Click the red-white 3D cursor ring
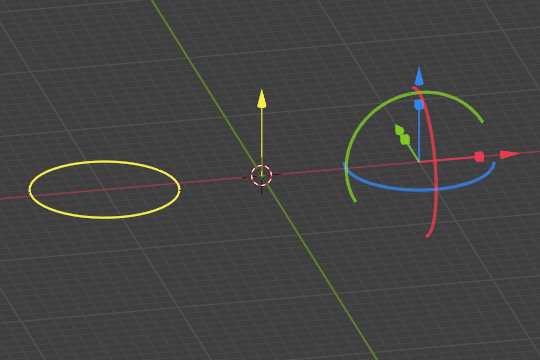This screenshot has height=360, width=540. point(262,176)
